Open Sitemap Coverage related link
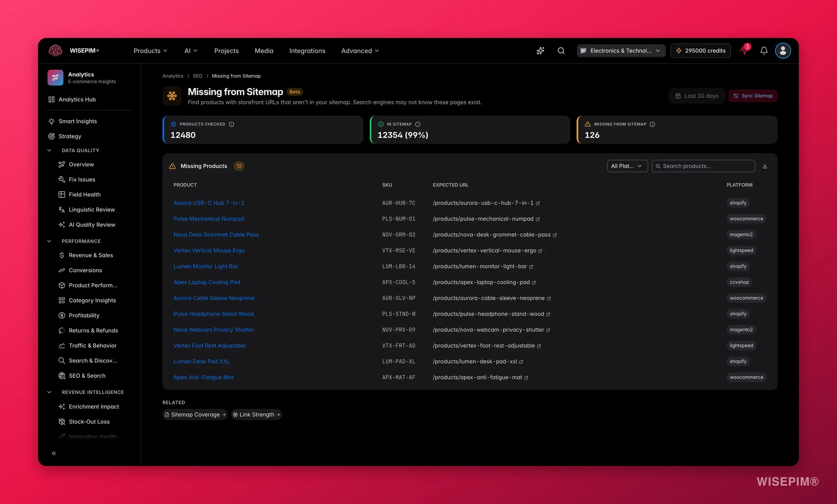 (195, 414)
